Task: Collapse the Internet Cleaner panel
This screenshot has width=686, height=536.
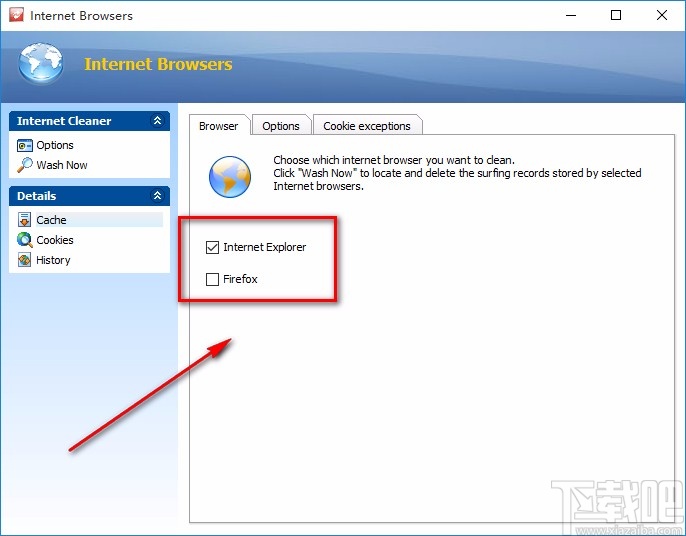Action: click(x=157, y=121)
